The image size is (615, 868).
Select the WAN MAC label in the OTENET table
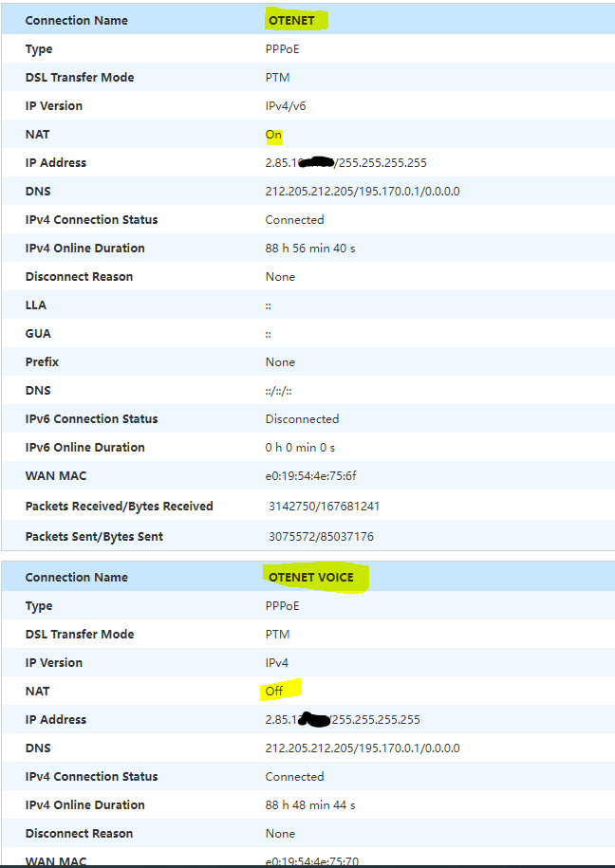pos(56,475)
